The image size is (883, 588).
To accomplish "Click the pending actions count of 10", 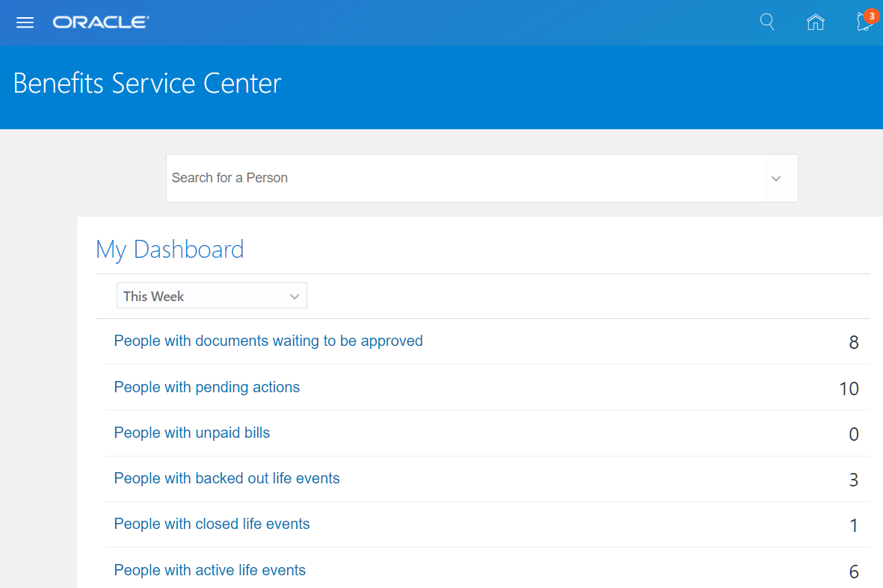I will coord(849,389).
